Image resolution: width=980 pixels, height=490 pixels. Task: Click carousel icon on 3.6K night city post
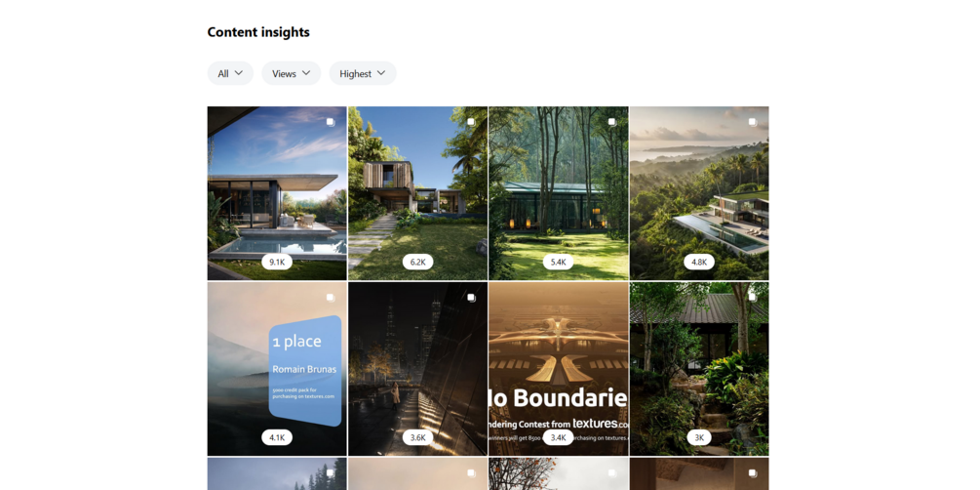(471, 298)
